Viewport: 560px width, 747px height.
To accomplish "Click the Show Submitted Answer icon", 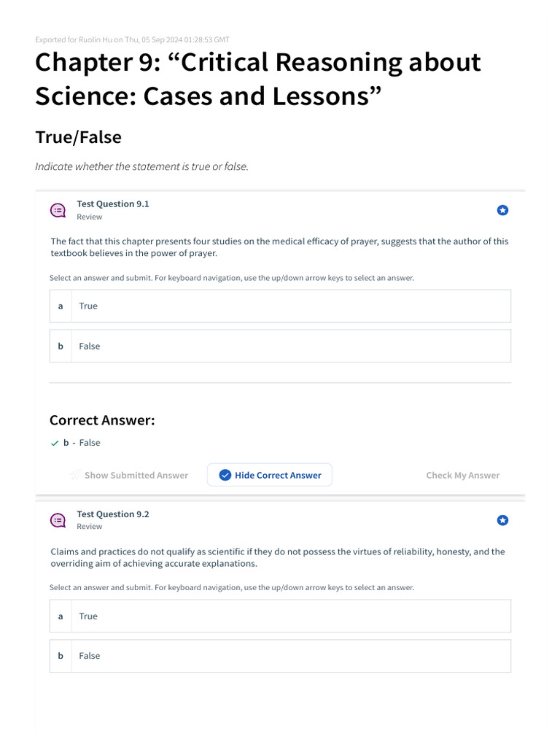I will coord(74,476).
